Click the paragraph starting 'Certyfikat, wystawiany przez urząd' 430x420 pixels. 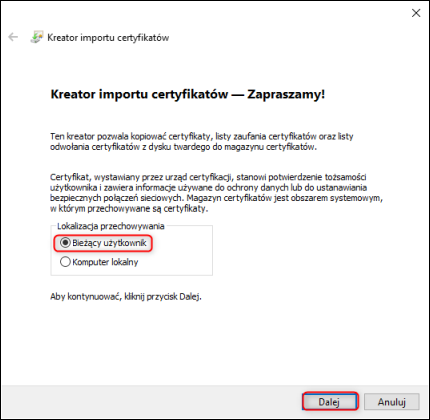216,193
